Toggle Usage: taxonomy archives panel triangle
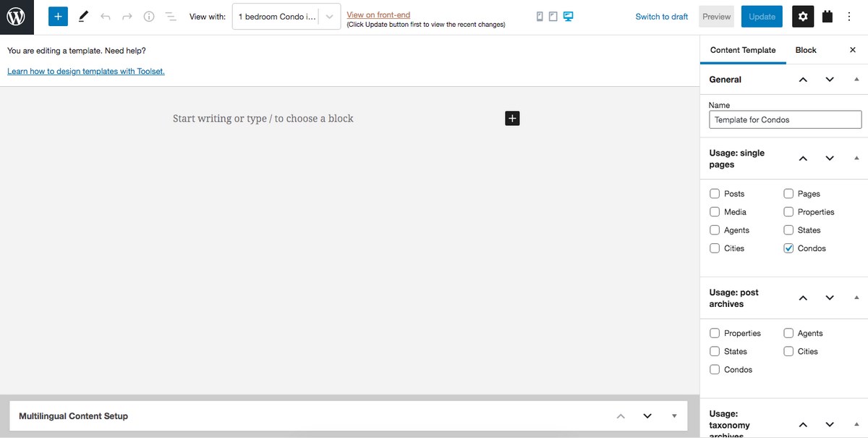Screen dimensions: 868x438 [x=856, y=425]
